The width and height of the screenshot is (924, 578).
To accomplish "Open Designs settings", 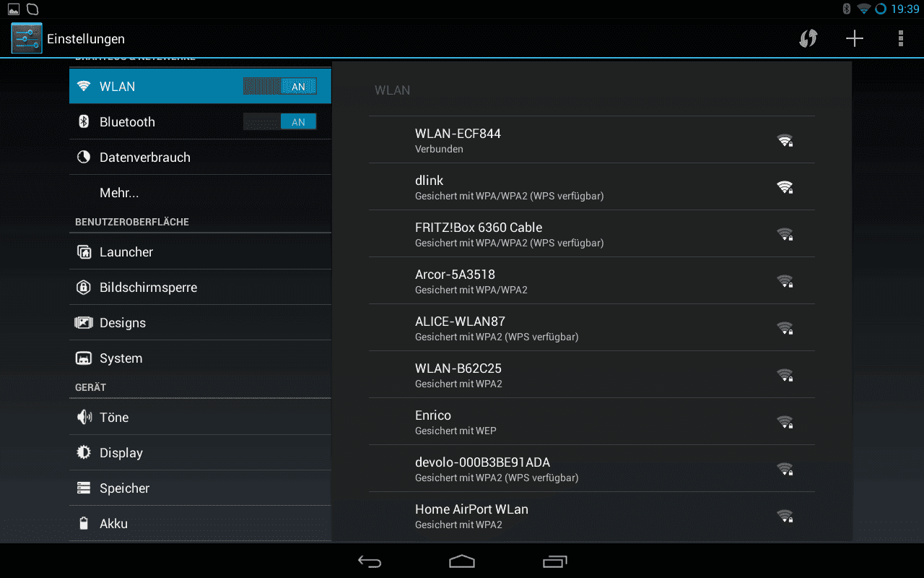I will point(200,322).
